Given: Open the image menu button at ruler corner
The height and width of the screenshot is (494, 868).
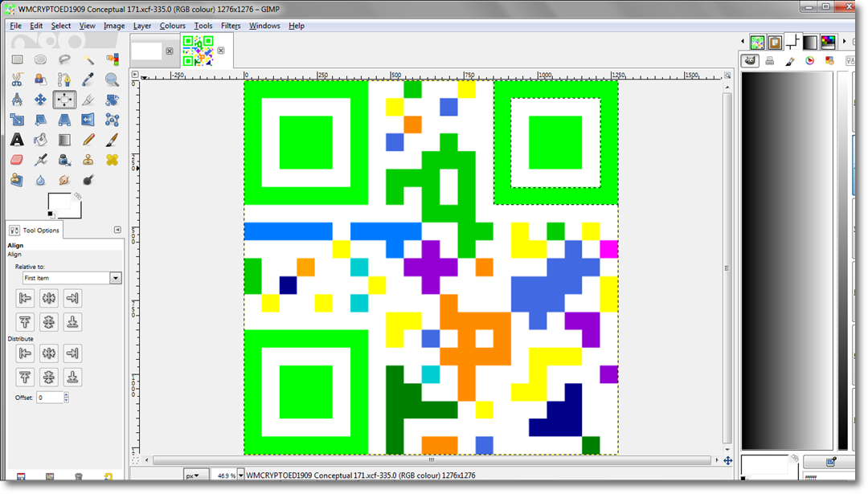Looking at the screenshot, I should click(x=134, y=74).
